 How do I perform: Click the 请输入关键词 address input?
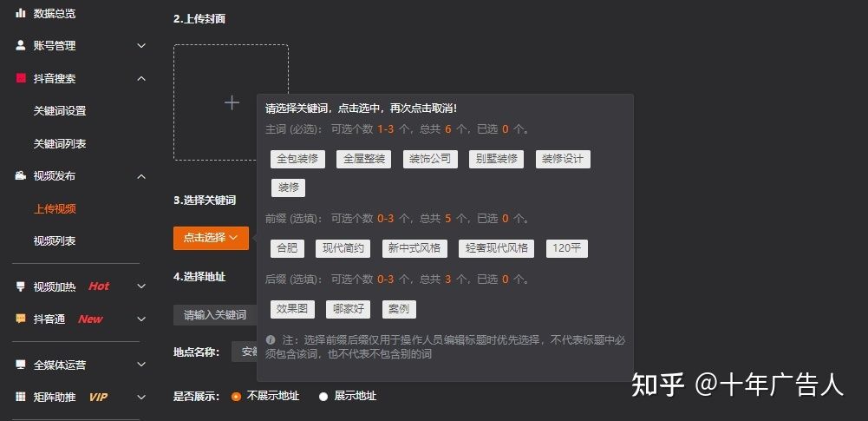click(215, 314)
